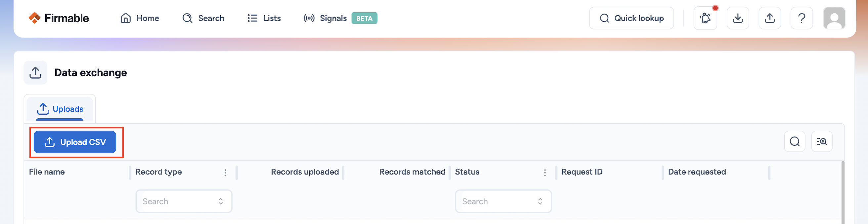Open the user profile avatar
This screenshot has width=868, height=224.
coord(834,18)
